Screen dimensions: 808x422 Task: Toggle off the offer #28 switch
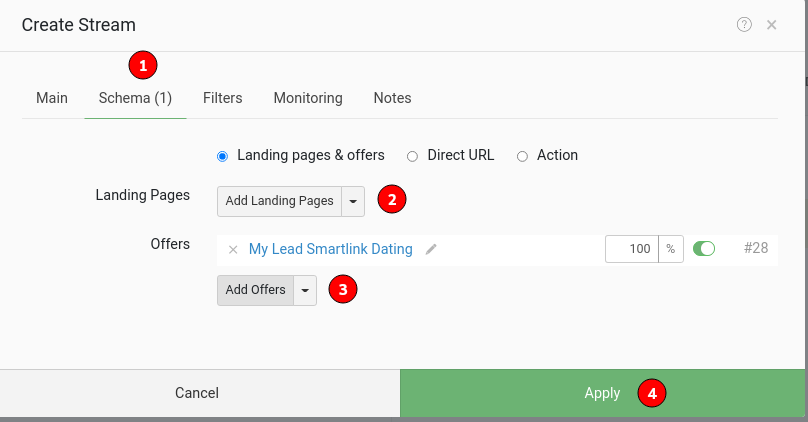tap(704, 249)
